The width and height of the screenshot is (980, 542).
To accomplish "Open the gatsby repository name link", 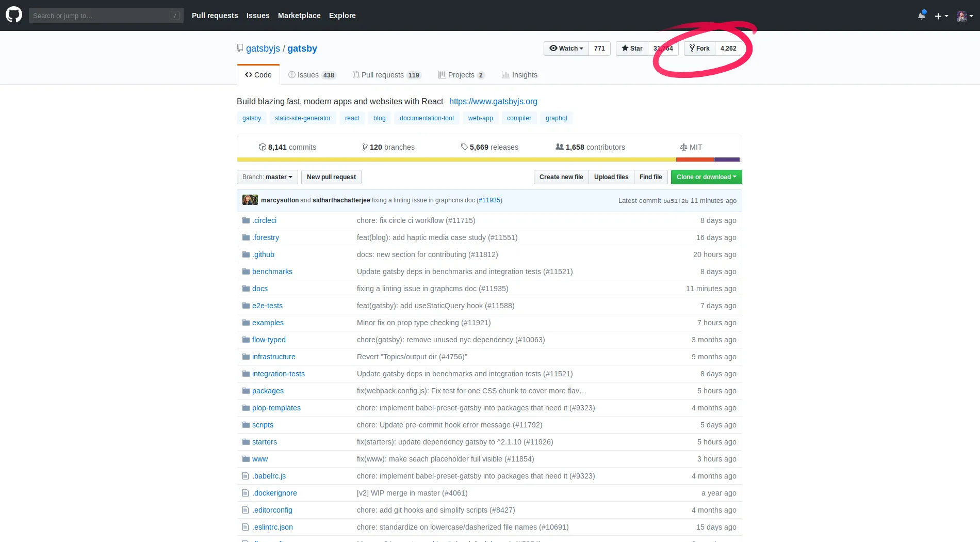I will click(302, 49).
